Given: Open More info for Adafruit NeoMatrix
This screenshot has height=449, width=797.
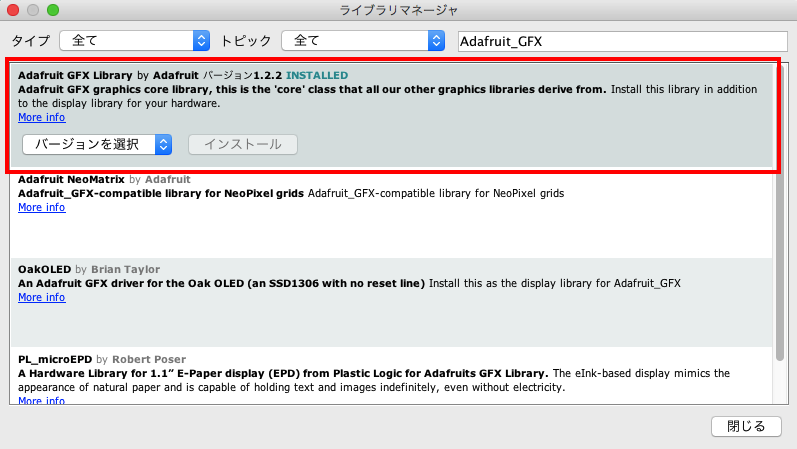Looking at the screenshot, I should click(x=42, y=207).
